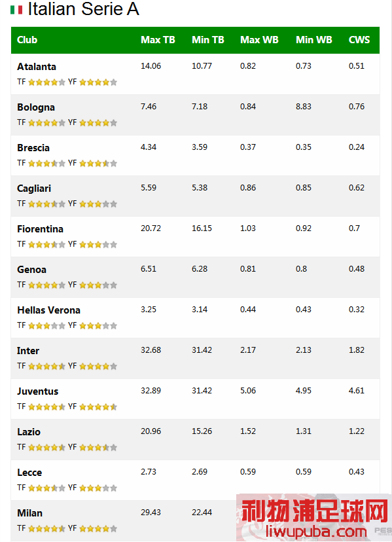Click Hellas Verona's TF star rating
This screenshot has width=392, height=542.
tap(46, 325)
